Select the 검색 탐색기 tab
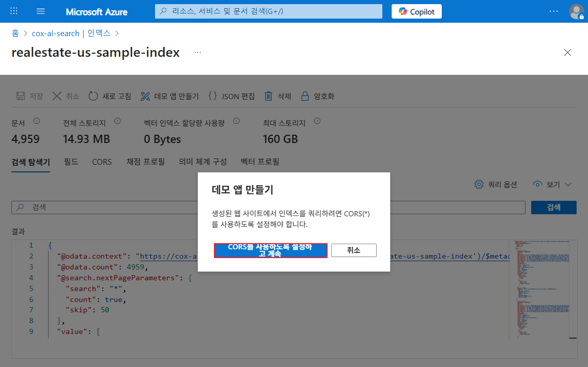The width and height of the screenshot is (588, 367). [x=31, y=162]
